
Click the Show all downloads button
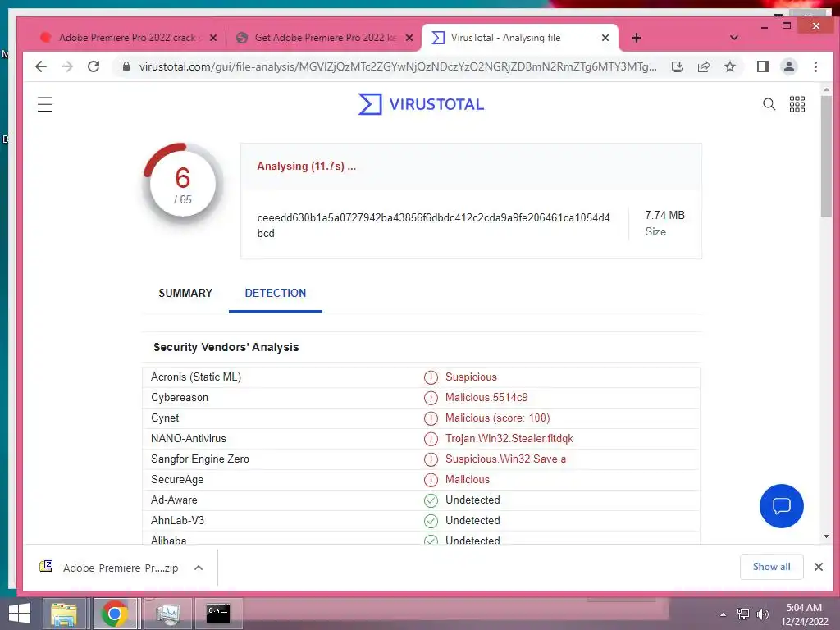click(x=771, y=567)
